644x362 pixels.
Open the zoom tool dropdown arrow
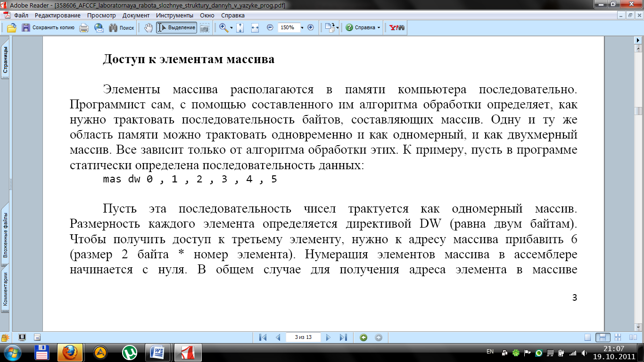(x=231, y=28)
